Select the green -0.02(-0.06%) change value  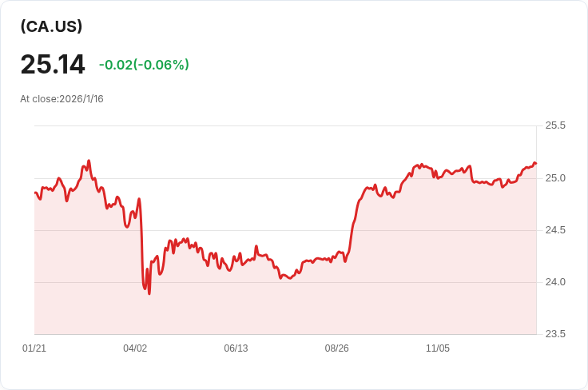pyautogui.click(x=144, y=65)
